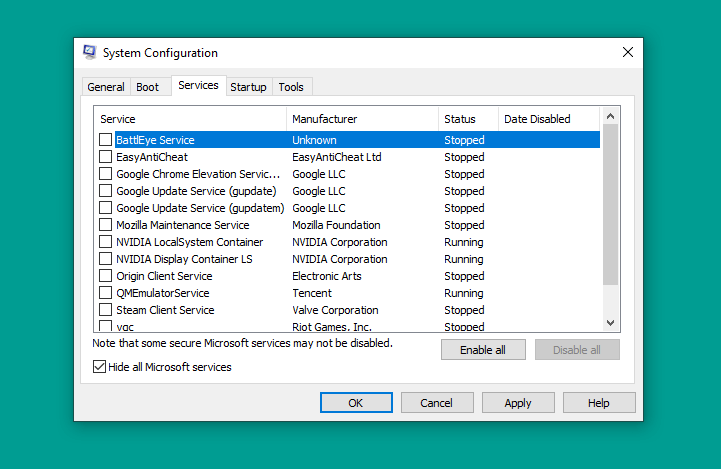The image size is (721, 469).
Task: Enable the EasyAntiCheat service checkbox
Action: (x=105, y=156)
